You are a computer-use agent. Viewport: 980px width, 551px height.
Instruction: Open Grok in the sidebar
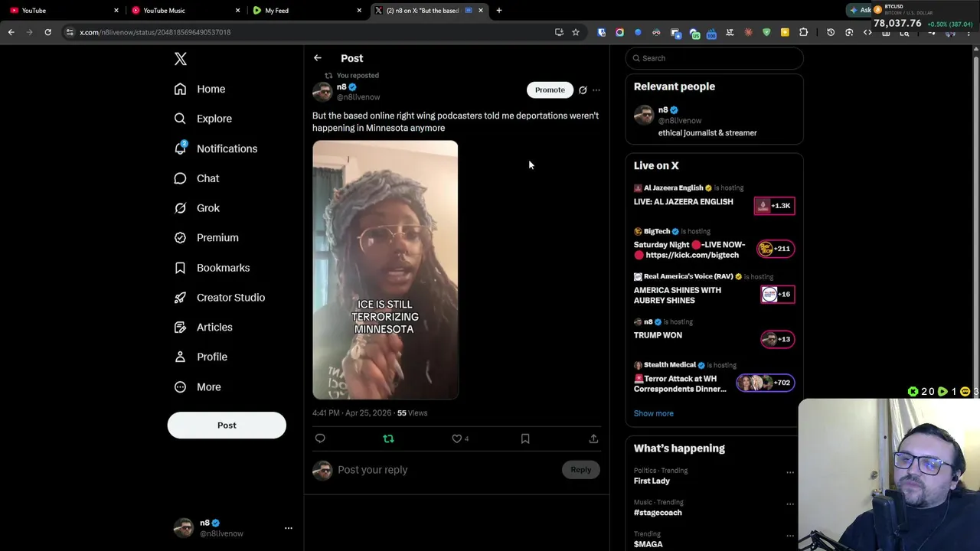(197, 208)
